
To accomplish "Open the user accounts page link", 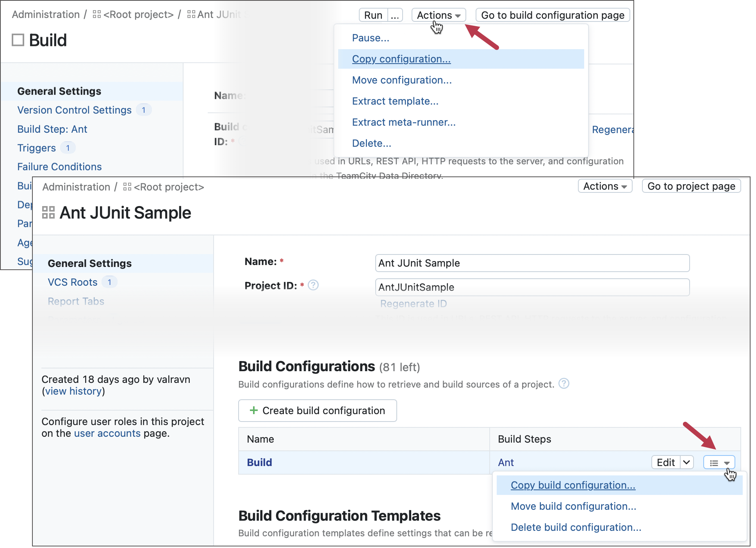I will 107,433.
